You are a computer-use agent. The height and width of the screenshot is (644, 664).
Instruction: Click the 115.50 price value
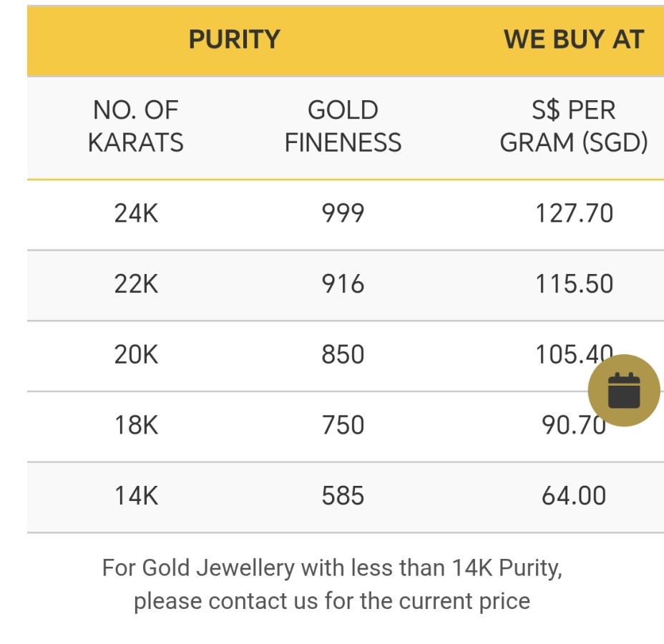tap(574, 285)
